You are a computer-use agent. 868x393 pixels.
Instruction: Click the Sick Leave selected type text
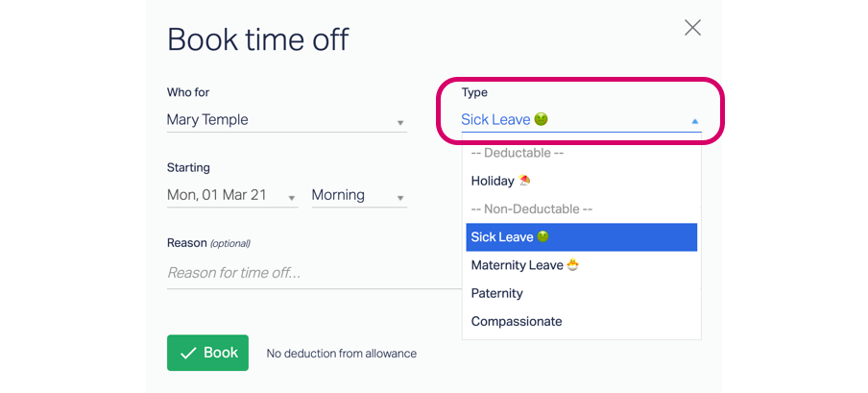coord(495,119)
